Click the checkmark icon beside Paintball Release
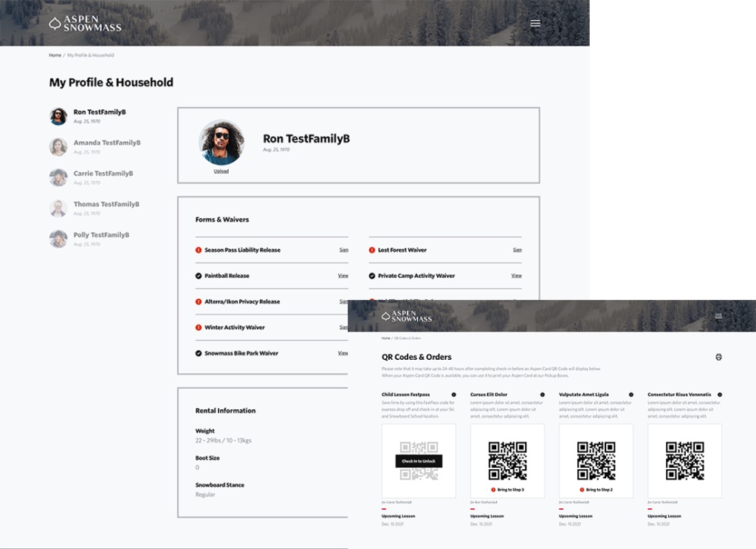 pyautogui.click(x=199, y=276)
